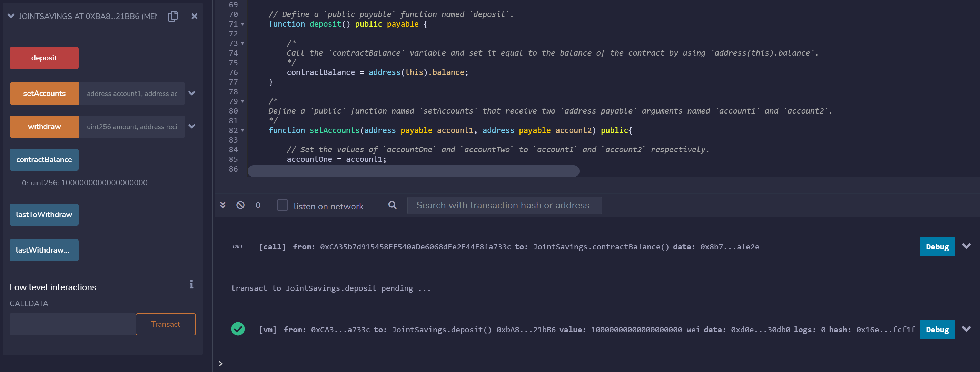This screenshot has height=372, width=980.
Task: Fold the comment block at line 79
Action: click(243, 102)
